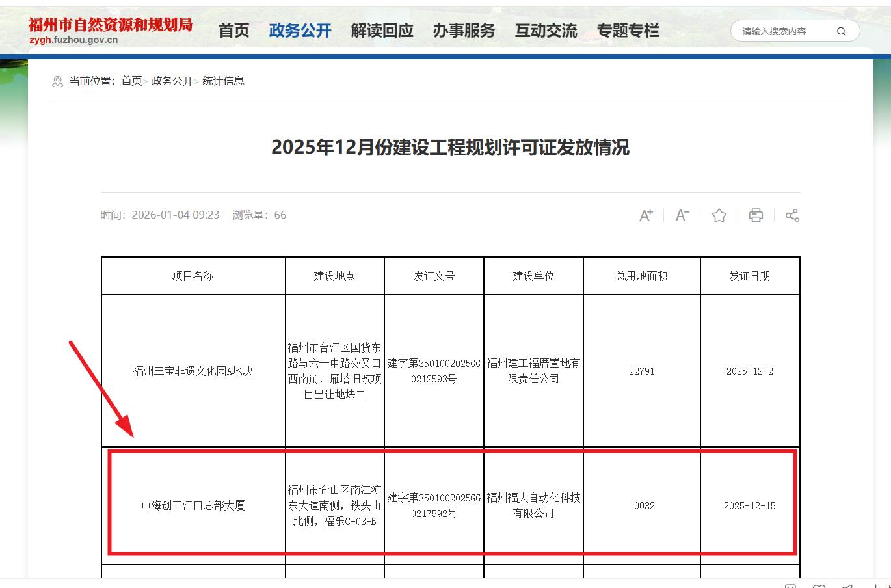Image resolution: width=891 pixels, height=588 pixels.
Task: Click the 统计信息 breadcrumb link
Action: (x=223, y=81)
